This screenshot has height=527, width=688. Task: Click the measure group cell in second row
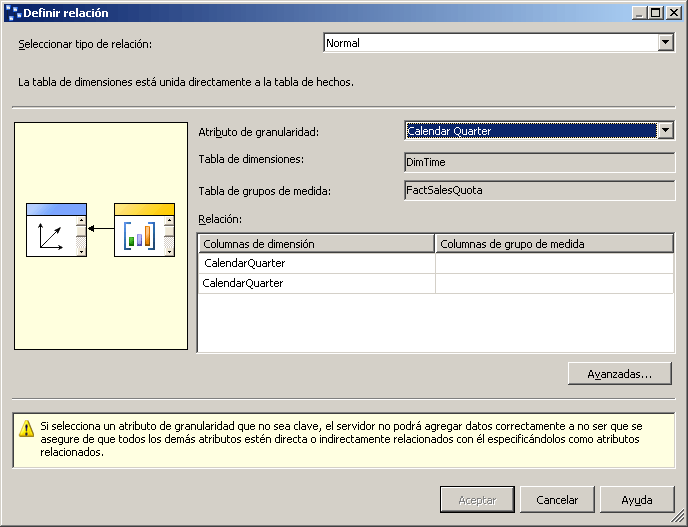tap(554, 283)
